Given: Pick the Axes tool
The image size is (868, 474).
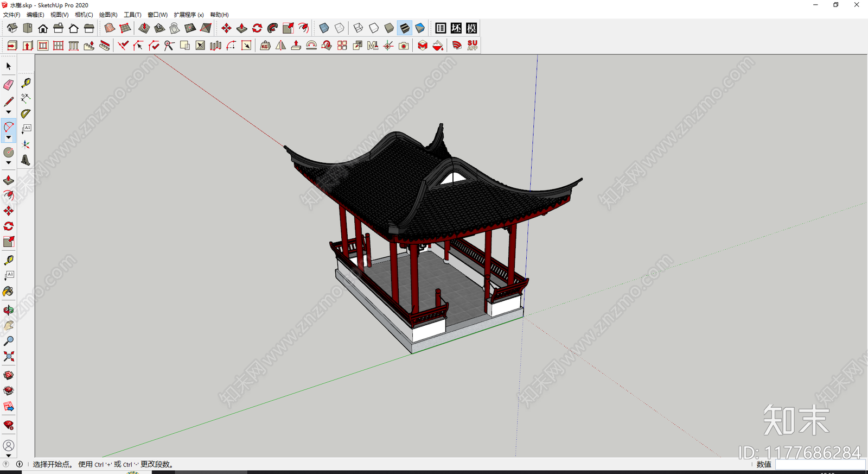Looking at the screenshot, I should 25,144.
